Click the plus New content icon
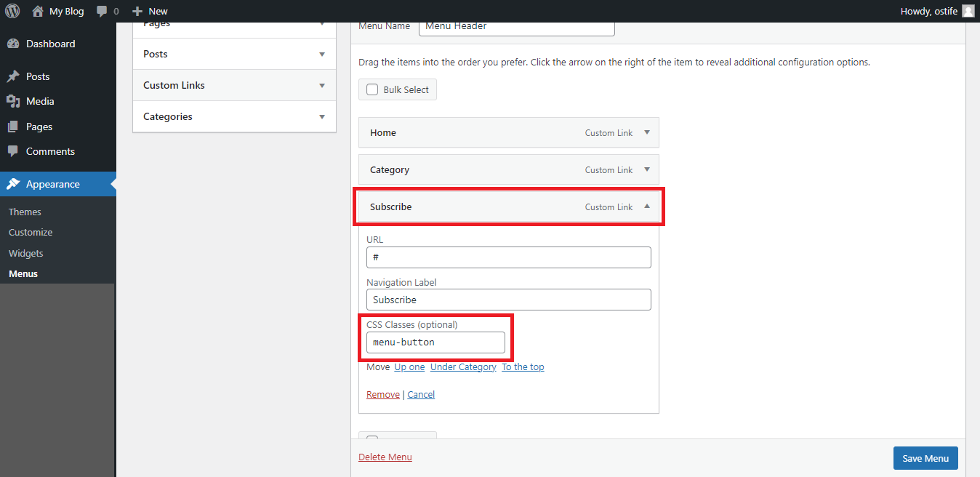980x477 pixels. (x=137, y=11)
